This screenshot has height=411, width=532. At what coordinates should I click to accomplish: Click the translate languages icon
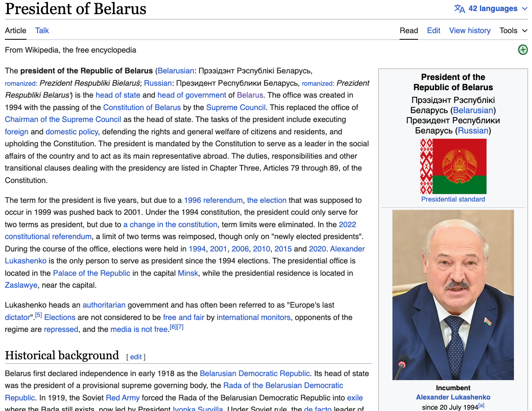pyautogui.click(x=460, y=9)
